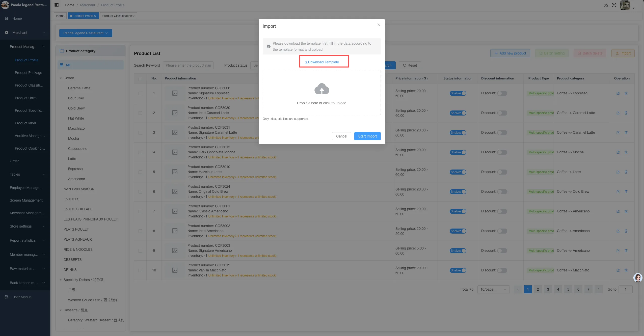Image resolution: width=644 pixels, height=336 pixels.
Task: Edit product COF3006 via edit icon
Action: (x=618, y=93)
